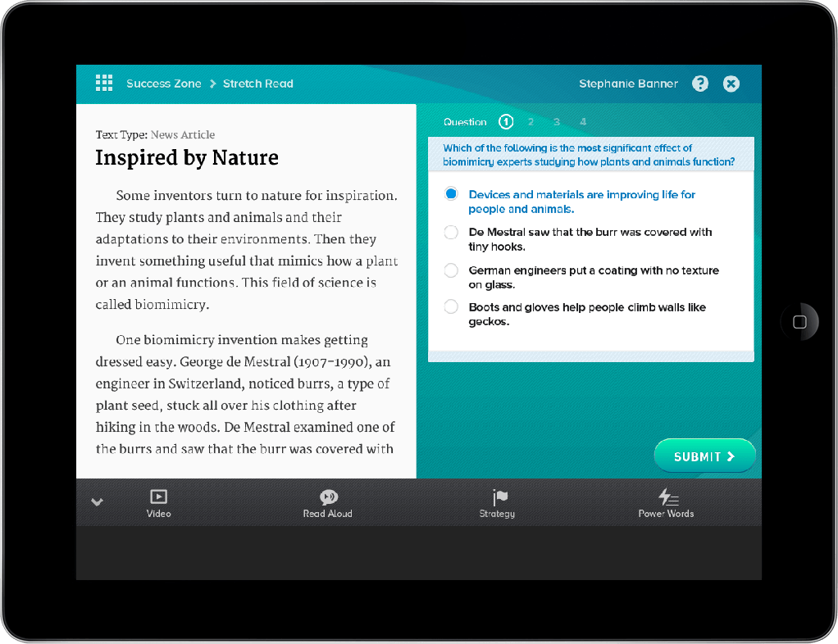Jump to question 3
The width and height of the screenshot is (838, 644).
557,122
